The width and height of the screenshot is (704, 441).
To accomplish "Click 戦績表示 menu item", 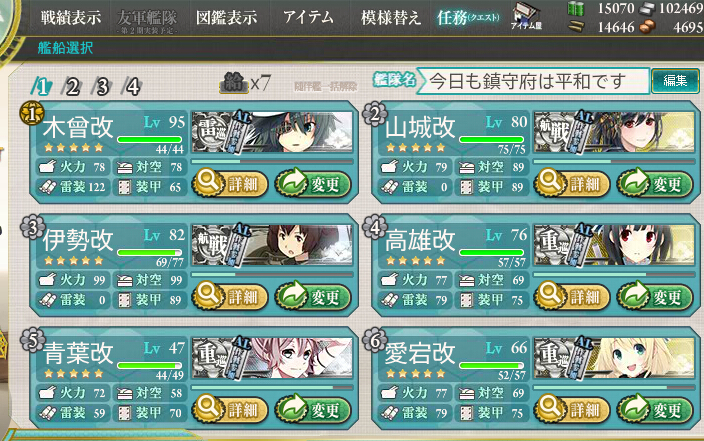I will [71, 18].
